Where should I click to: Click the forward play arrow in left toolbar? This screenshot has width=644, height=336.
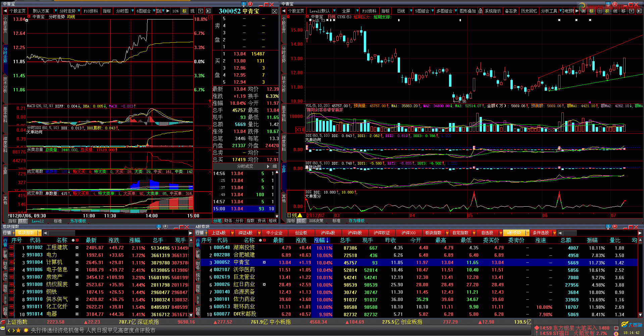coord(168,11)
